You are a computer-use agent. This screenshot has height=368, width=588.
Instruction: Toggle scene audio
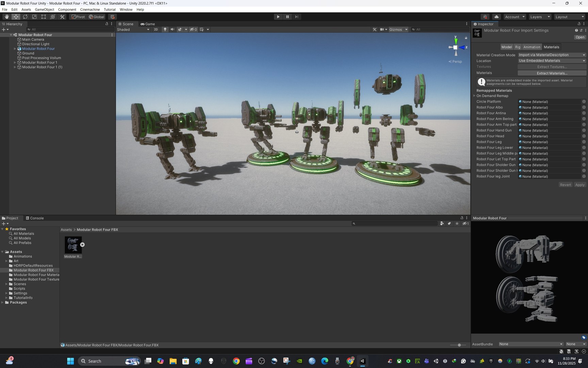[x=172, y=29]
